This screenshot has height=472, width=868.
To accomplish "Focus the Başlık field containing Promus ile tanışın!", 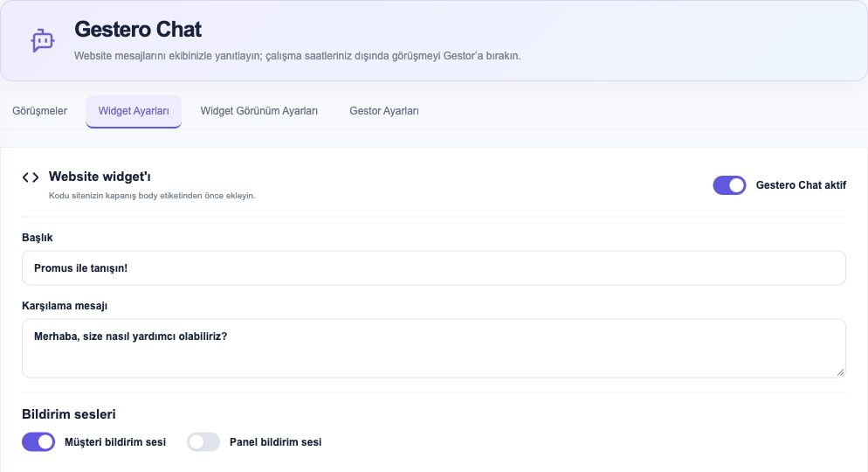I will [x=434, y=268].
